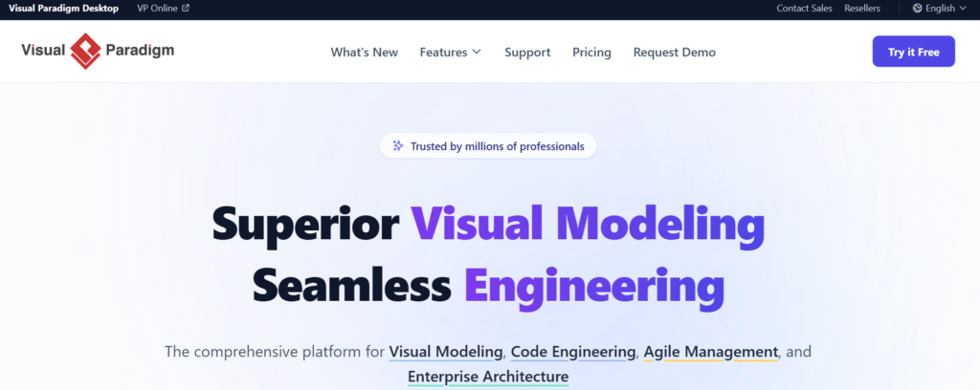Screen dimensions: 980x390
Task: Open the English language dropdown
Action: (940, 8)
